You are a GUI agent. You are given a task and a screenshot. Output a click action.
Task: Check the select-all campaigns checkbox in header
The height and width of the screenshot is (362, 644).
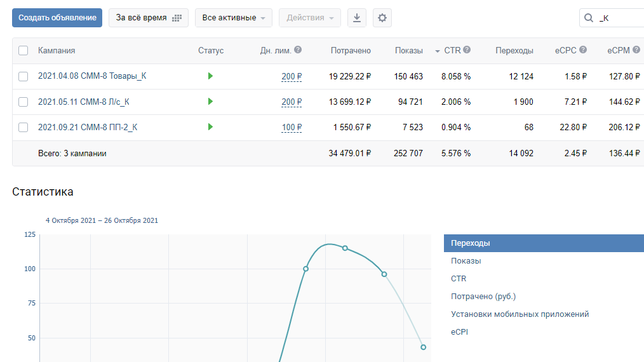pyautogui.click(x=23, y=51)
